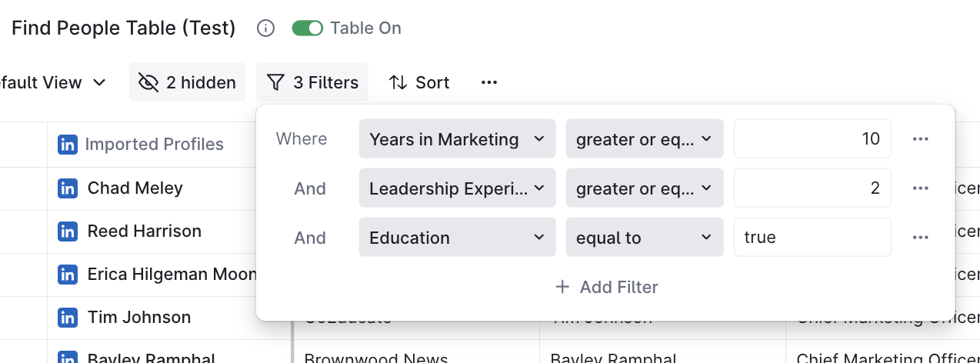Open the Years in Marketing field dropdown
The image size is (980, 363).
coord(457,139)
